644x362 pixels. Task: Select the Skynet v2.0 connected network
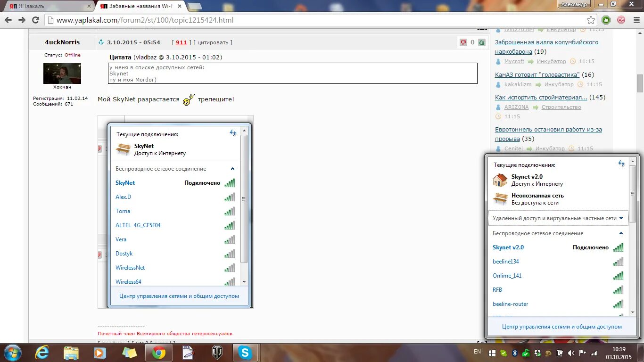click(558, 247)
